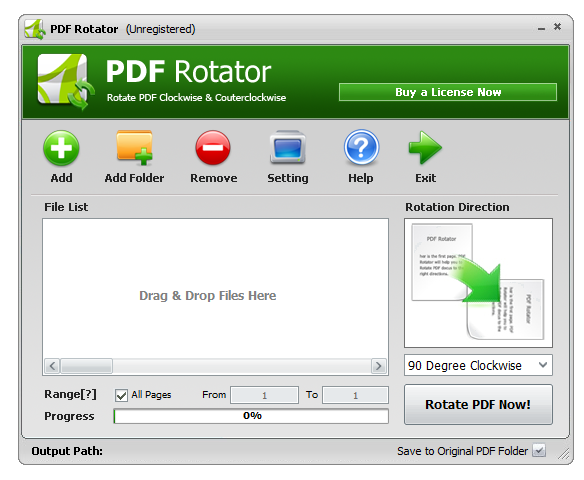Viewport: 584px width, 480px height.
Task: Click the Rotate PDF Now! button
Action: tap(478, 404)
